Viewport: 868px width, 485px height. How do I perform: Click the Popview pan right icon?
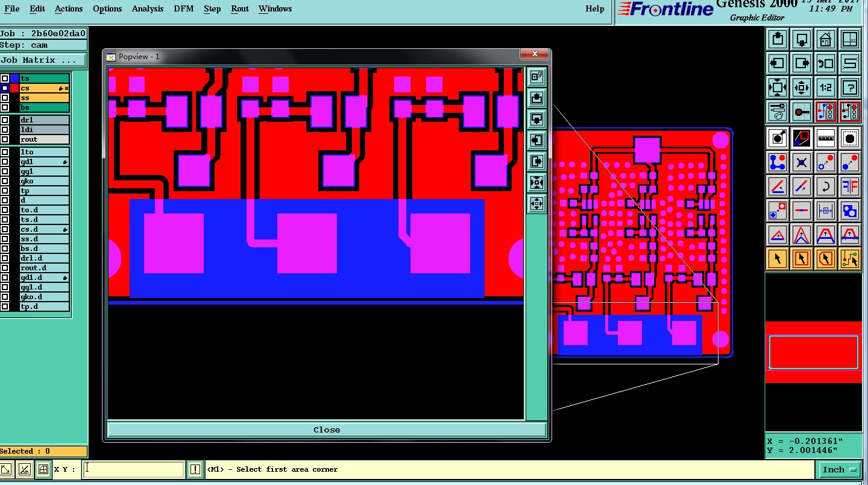pos(536,161)
